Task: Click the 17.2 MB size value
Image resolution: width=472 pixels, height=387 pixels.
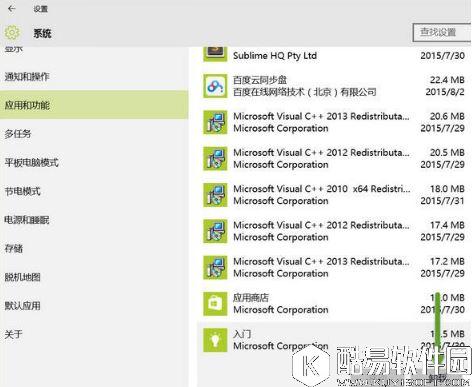Action: coord(447,262)
